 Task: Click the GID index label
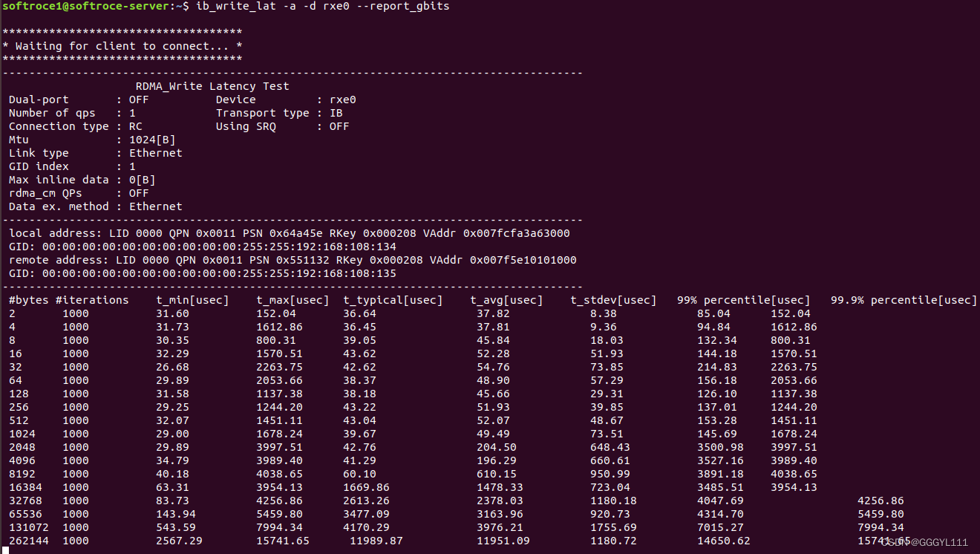[39, 166]
